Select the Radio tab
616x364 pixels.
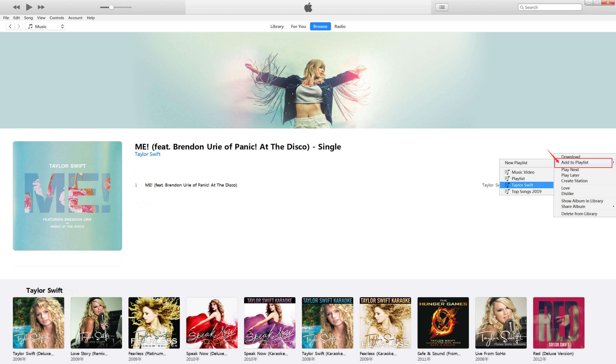tap(340, 26)
